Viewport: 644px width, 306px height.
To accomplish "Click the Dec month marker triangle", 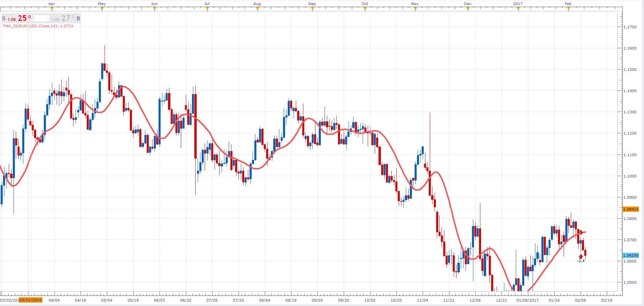I will (468, 9).
